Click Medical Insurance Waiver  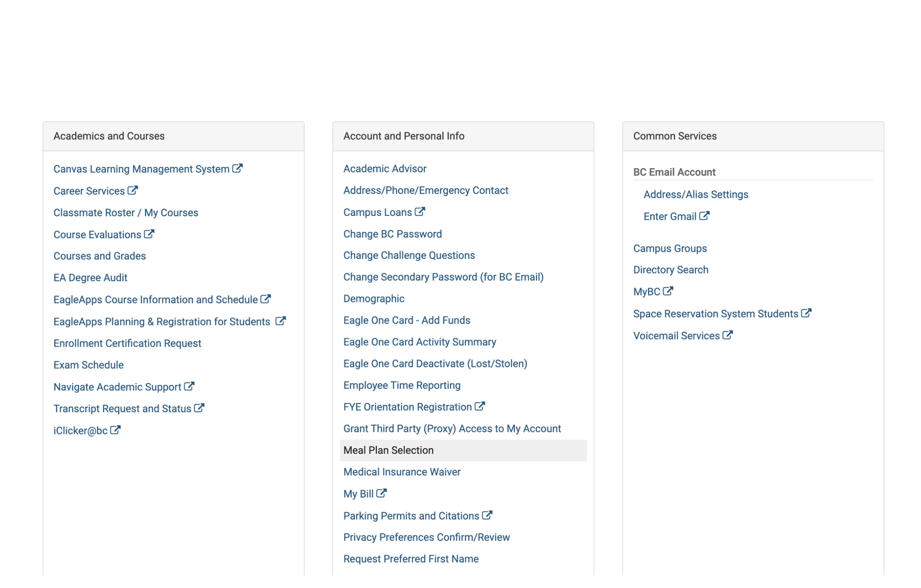coord(402,472)
